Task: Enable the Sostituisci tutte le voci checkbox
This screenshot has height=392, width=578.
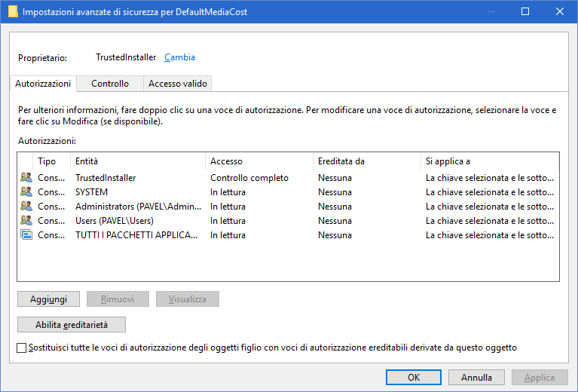Action: click(21, 348)
